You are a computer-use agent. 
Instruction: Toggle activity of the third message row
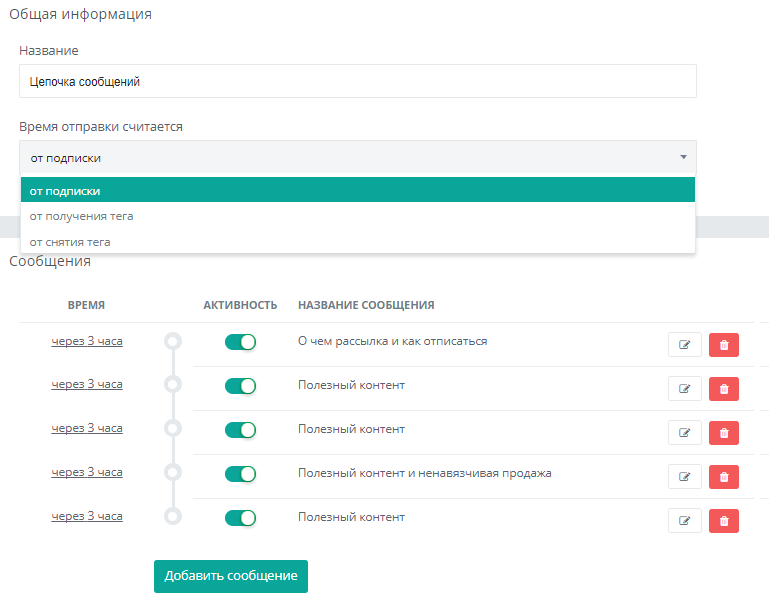tap(240, 430)
